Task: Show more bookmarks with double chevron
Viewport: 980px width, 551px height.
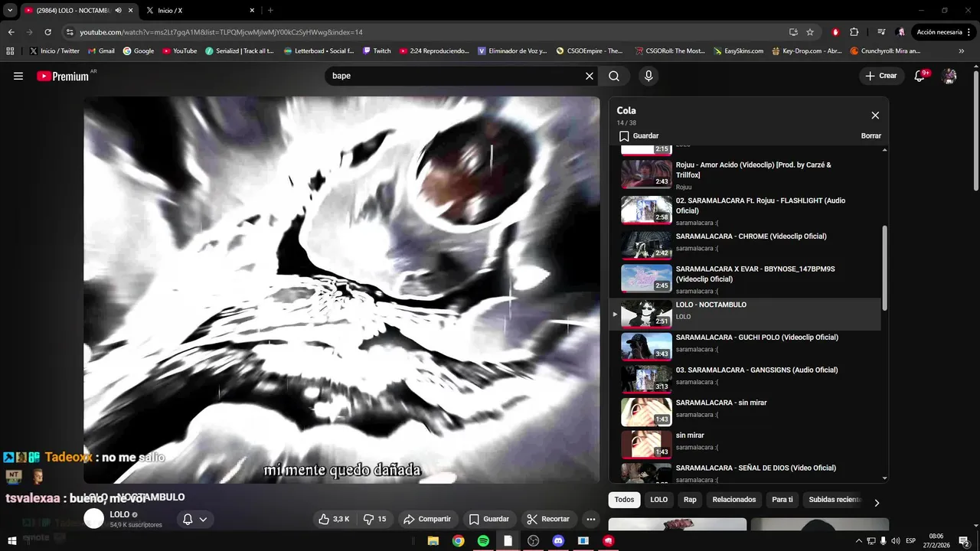Action: 962,51
